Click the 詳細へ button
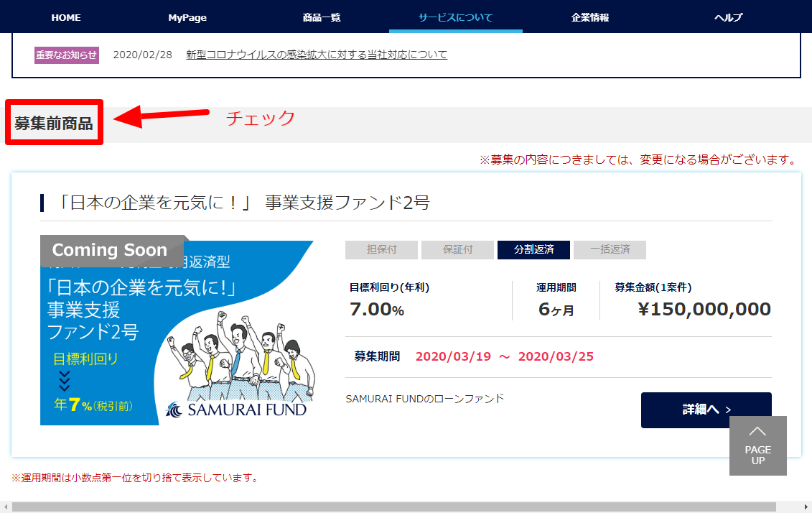This screenshot has width=812, height=513. (706, 410)
